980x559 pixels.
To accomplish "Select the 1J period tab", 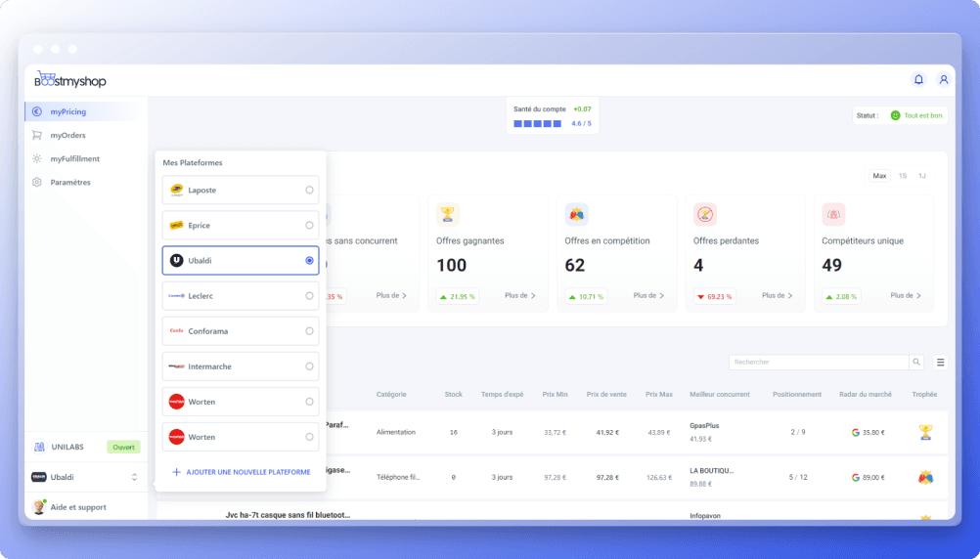I will [922, 176].
